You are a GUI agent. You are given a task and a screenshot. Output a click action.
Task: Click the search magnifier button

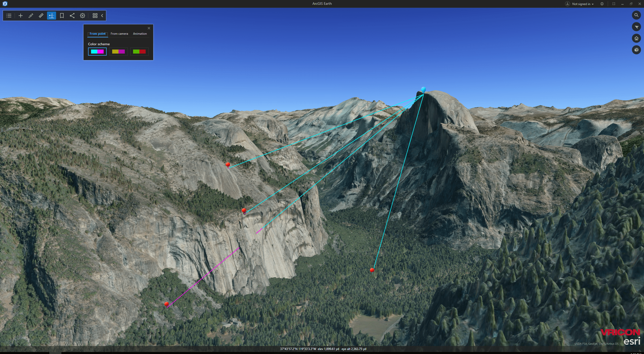point(636,15)
